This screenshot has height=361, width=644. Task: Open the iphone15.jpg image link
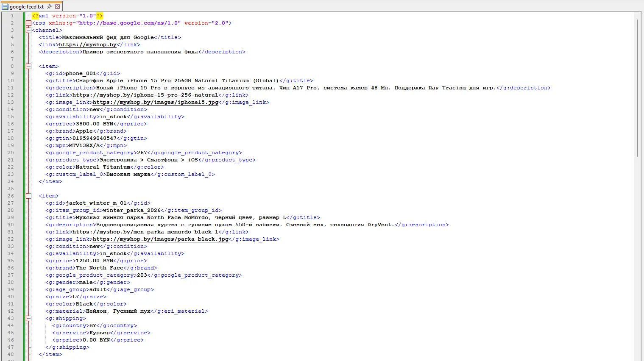point(155,102)
